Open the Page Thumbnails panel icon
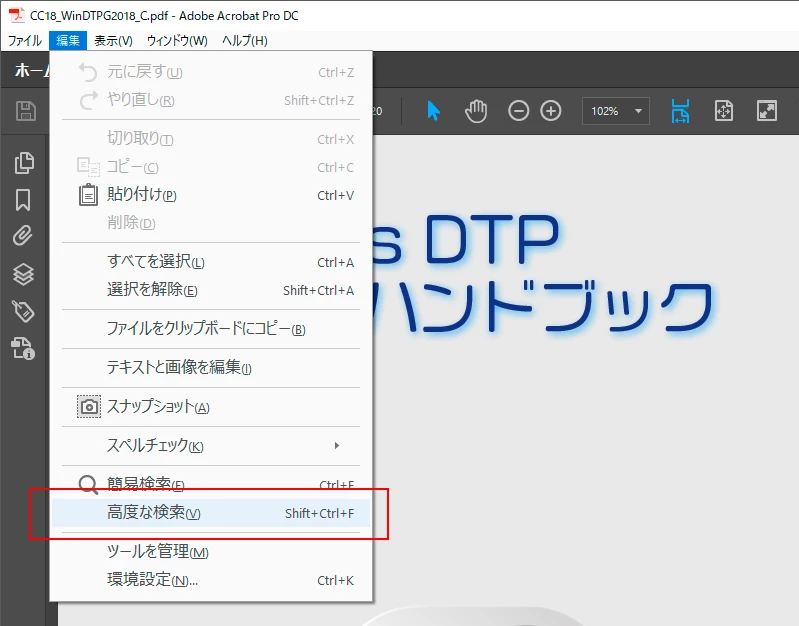 point(24,163)
